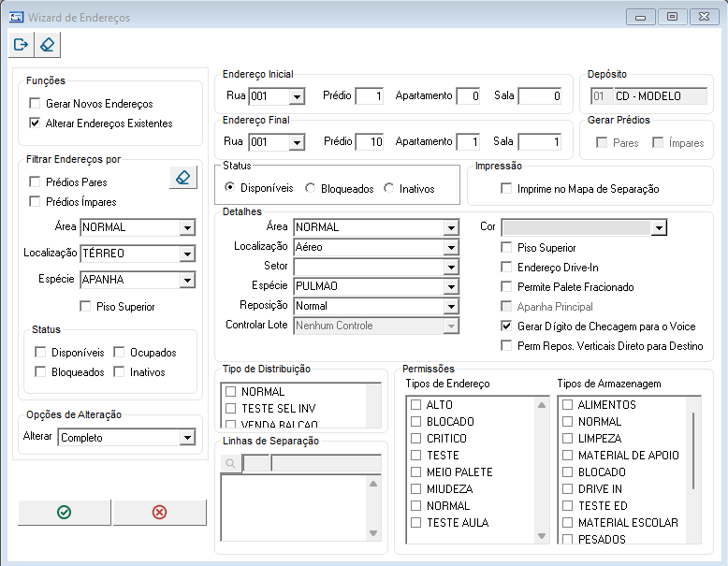This screenshot has width=728, height=566.
Task: Check ALTO in Tipos de Endereço
Action: point(416,404)
